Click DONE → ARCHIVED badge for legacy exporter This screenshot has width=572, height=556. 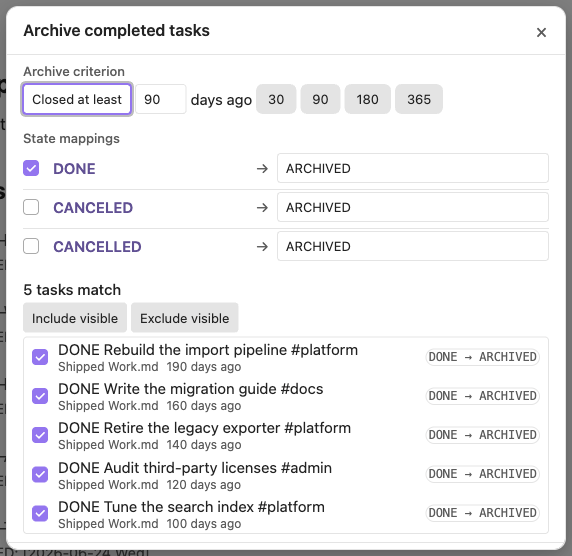click(x=482, y=435)
